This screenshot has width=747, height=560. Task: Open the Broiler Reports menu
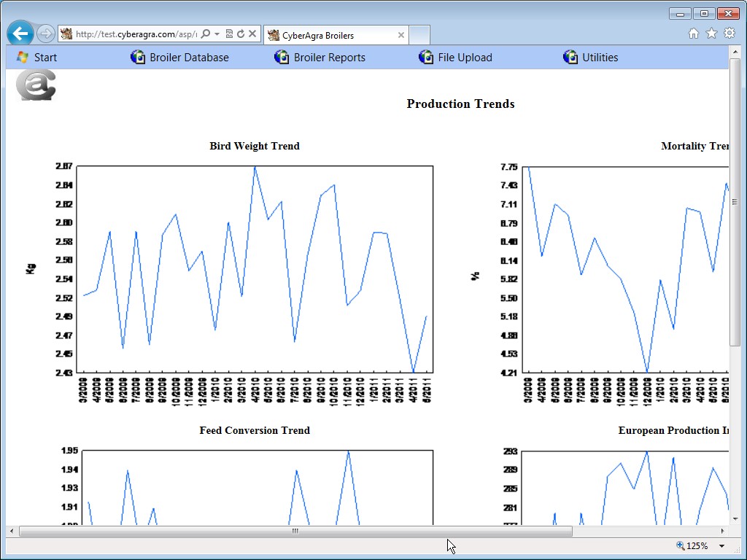coord(320,58)
